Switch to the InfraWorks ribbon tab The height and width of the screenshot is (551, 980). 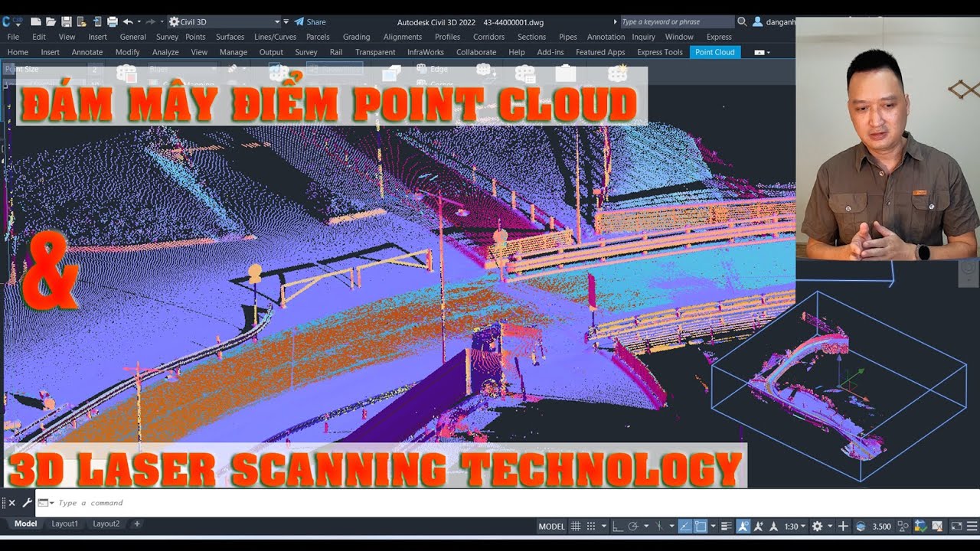[426, 52]
